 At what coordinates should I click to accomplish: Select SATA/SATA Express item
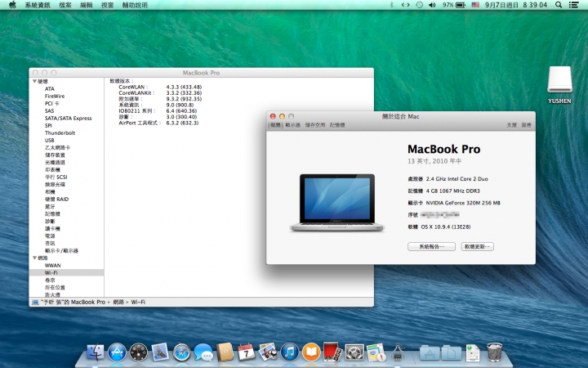(69, 118)
